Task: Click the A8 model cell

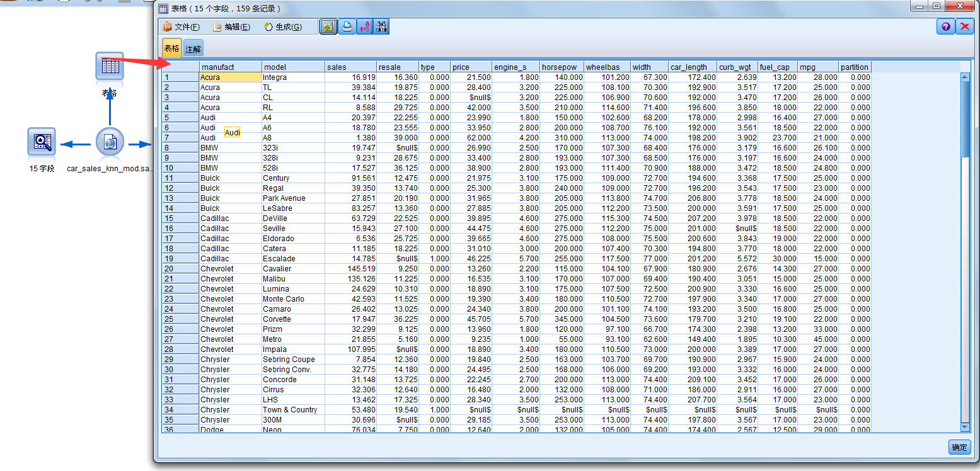Action: pyautogui.click(x=293, y=138)
